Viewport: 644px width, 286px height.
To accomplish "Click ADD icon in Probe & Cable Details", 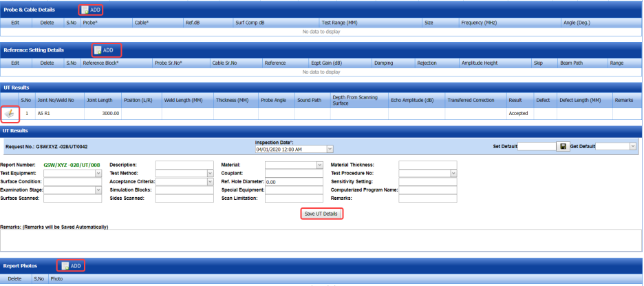I will pos(85,10).
